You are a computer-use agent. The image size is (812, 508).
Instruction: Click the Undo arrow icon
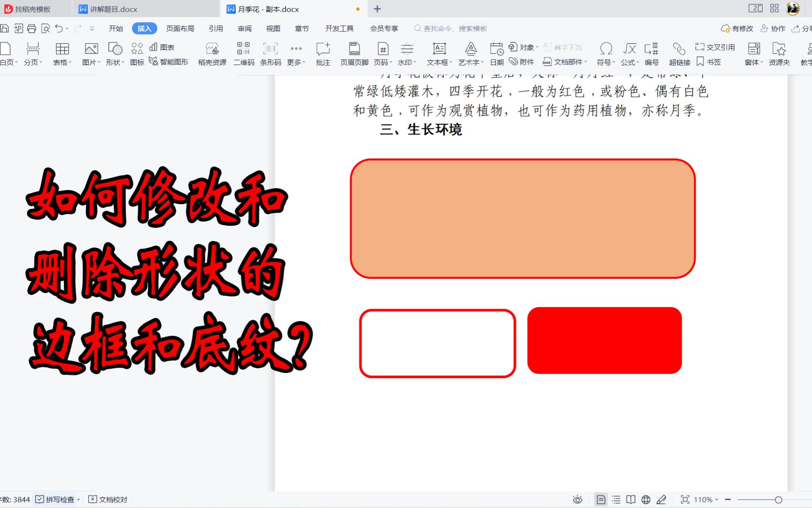(x=59, y=29)
